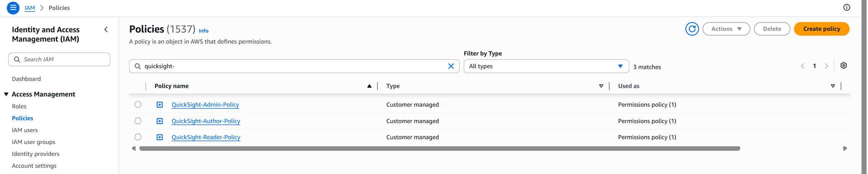Select QuickSight-Author-Policy radio button
Screen dimensions: 868x174
[x=138, y=121]
